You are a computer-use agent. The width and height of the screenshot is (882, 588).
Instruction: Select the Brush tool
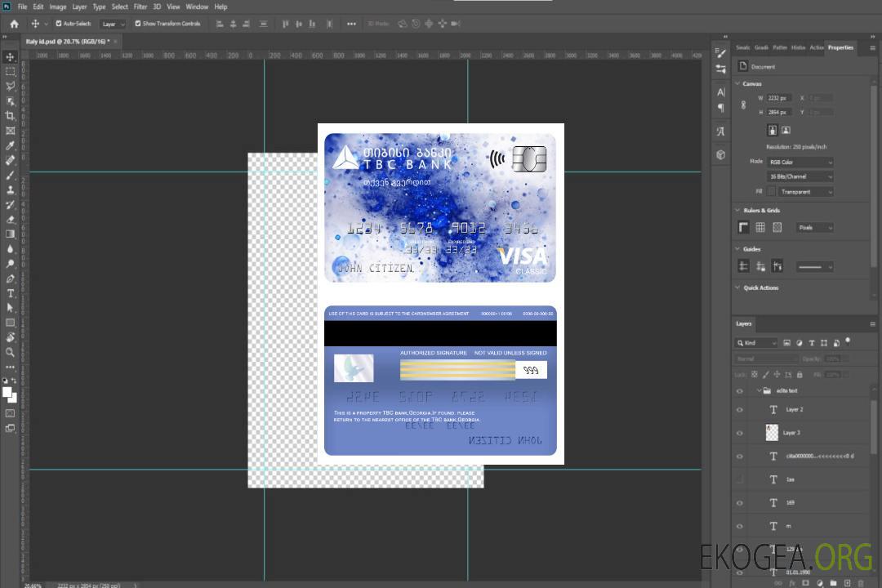[x=10, y=175]
